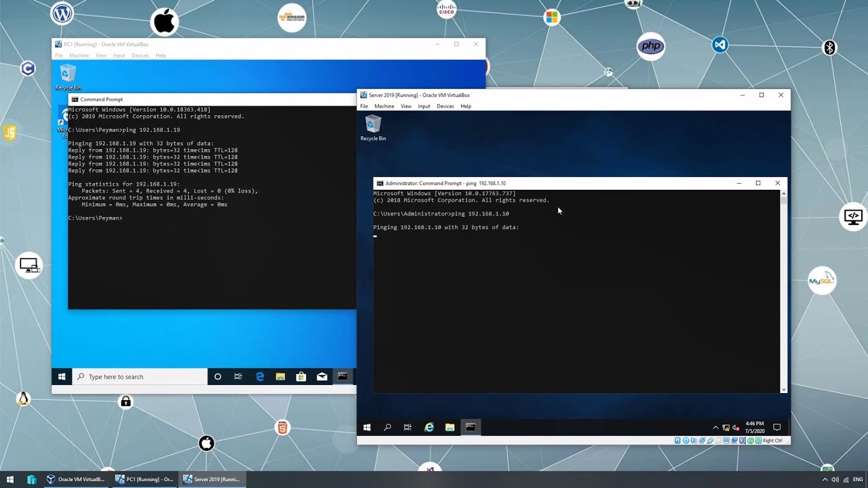
Task: Open Machine menu in PC1 VirtualBox window
Action: [x=79, y=56]
